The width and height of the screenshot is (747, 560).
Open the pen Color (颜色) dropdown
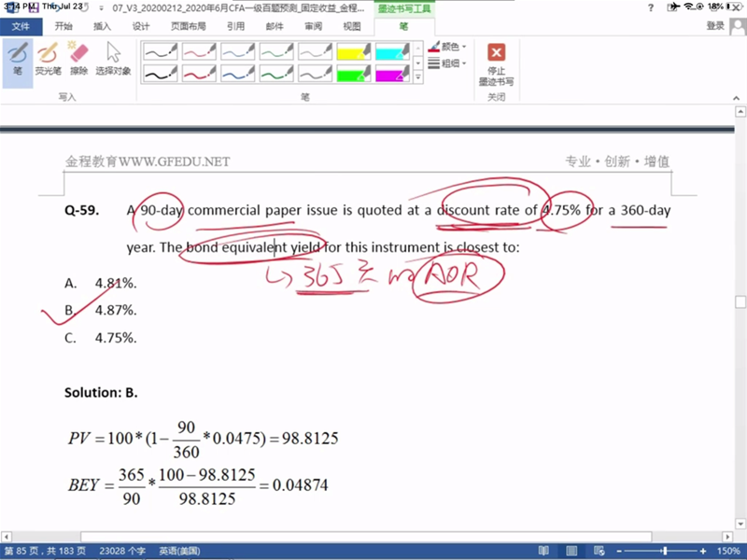click(447, 47)
